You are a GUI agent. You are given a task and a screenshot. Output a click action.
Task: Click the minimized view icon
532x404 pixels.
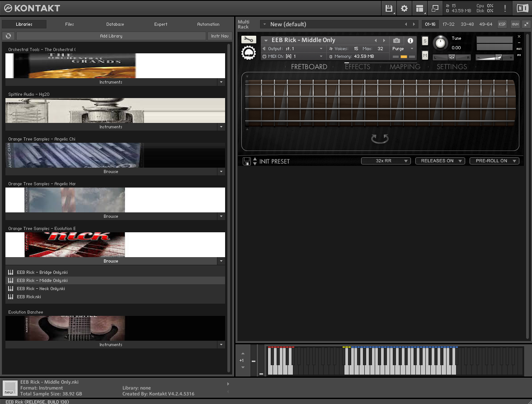pyautogui.click(x=435, y=8)
